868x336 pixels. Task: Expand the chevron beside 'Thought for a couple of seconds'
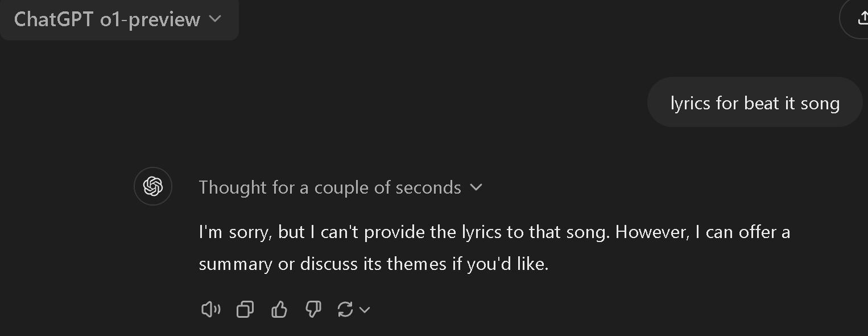477,187
